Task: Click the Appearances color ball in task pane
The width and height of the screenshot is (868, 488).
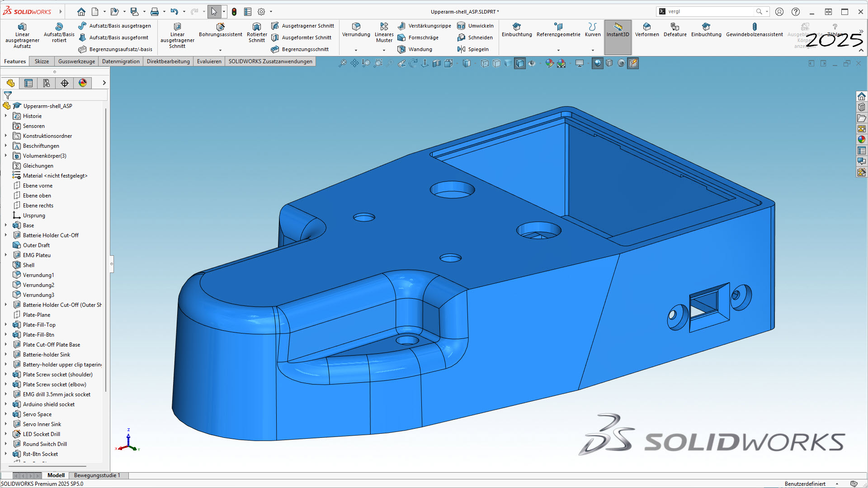Action: [861, 140]
